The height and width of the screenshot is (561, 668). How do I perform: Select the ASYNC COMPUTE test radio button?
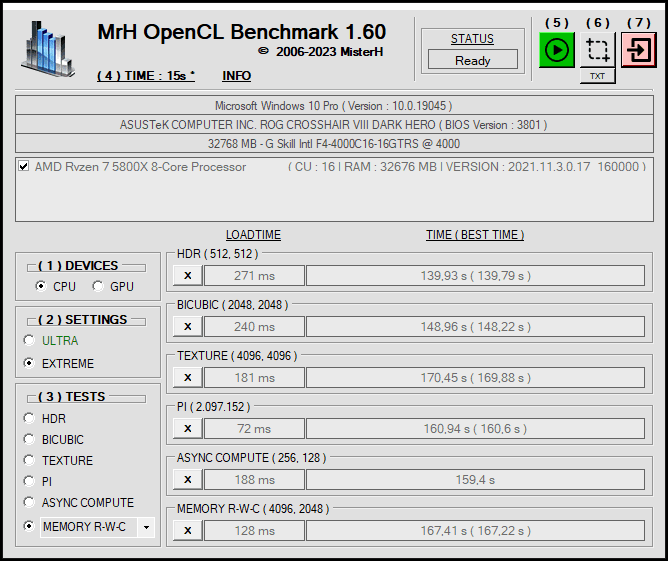tap(29, 502)
